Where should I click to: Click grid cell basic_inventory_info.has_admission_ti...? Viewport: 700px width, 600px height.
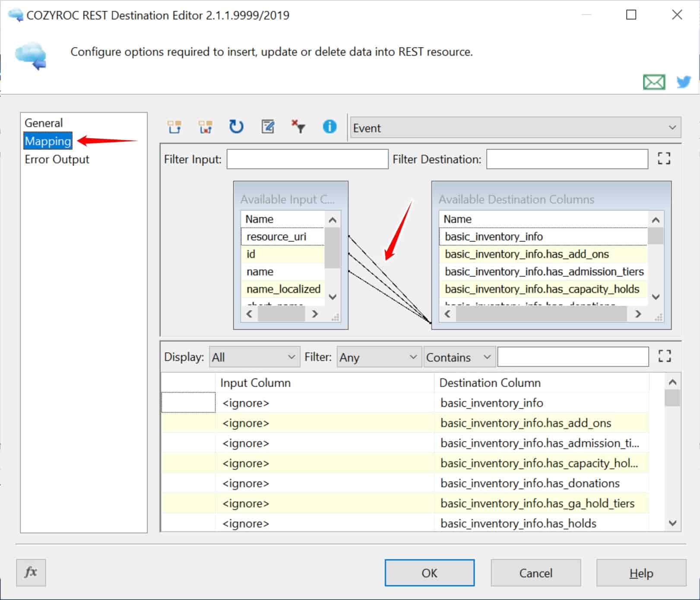pos(542,443)
